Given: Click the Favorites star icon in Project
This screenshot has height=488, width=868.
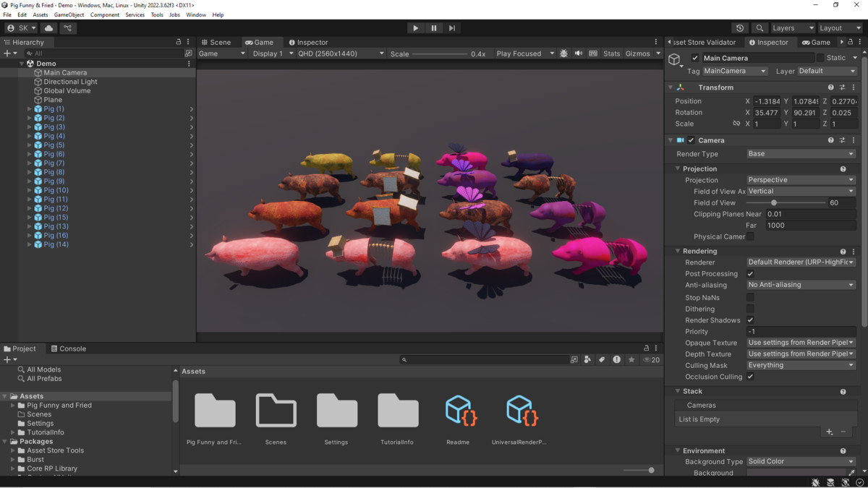Looking at the screenshot, I should coord(631,359).
